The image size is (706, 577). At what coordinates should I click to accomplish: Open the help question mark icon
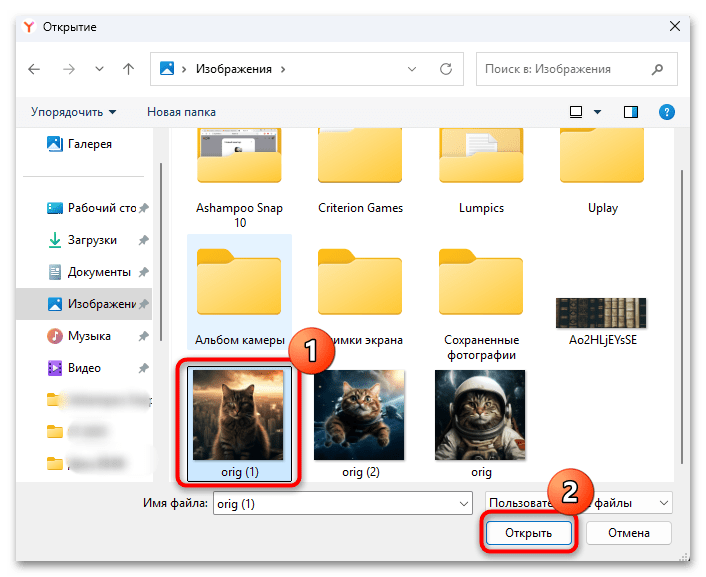[x=667, y=112]
